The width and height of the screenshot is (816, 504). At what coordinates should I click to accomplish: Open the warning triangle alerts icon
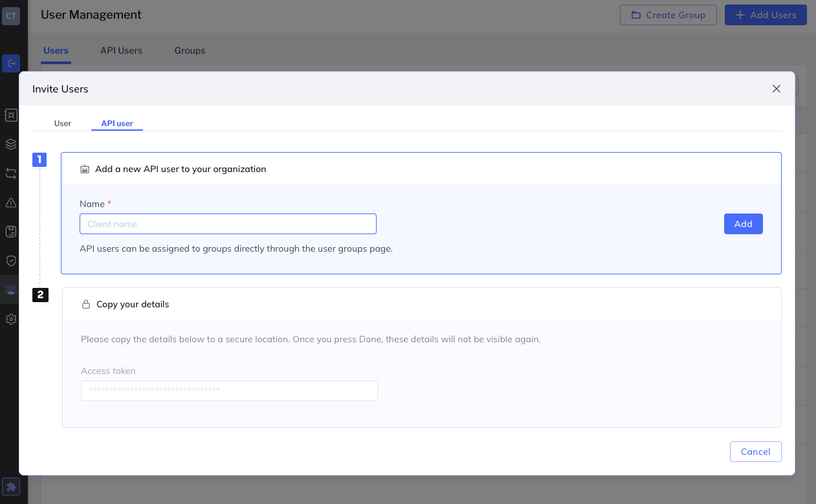click(x=11, y=203)
